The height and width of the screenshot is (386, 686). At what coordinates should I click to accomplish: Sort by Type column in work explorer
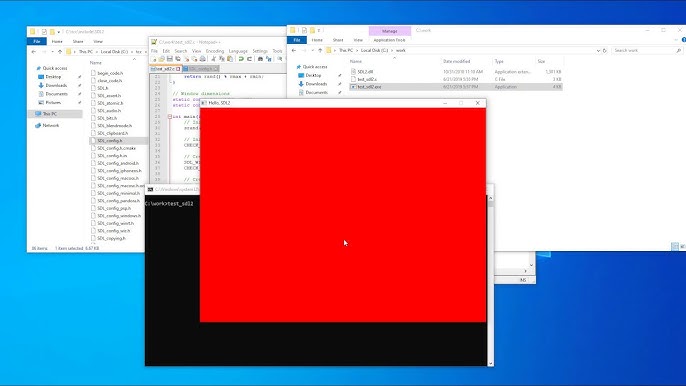[499, 61]
